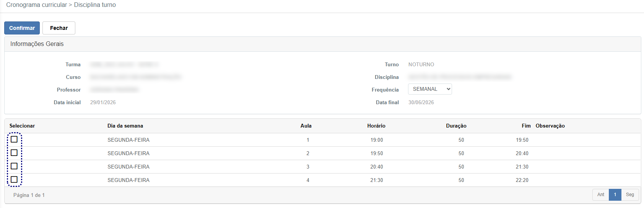Open the Cronograma curricular breadcrumb
644x208 pixels.
(36, 5)
